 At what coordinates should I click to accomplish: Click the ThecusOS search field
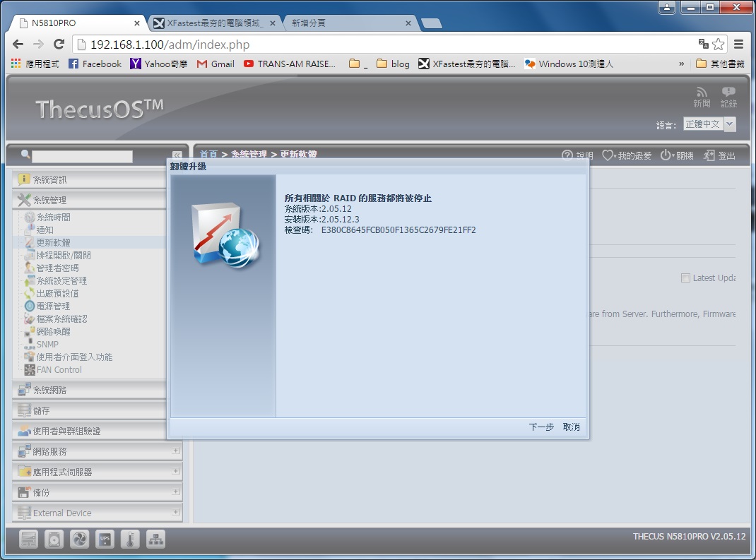point(82,156)
